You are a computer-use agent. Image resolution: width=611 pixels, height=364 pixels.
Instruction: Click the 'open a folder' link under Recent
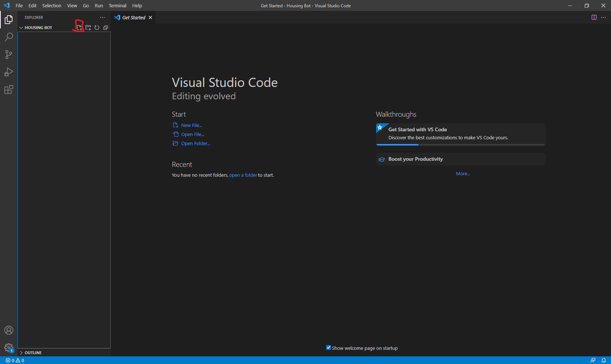point(243,175)
